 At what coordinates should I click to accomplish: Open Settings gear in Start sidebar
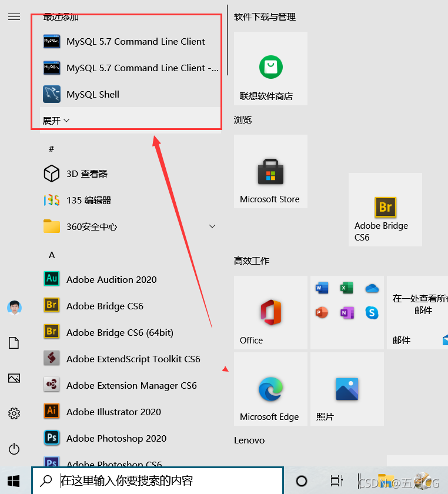coord(14,413)
